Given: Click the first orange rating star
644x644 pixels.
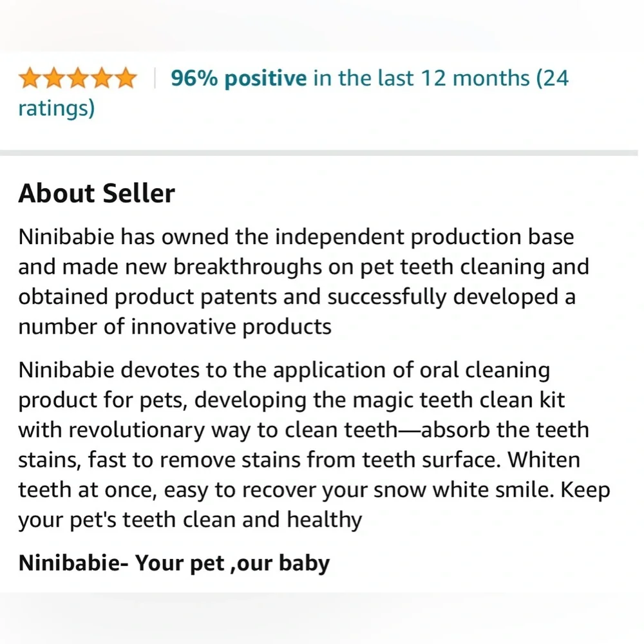Looking at the screenshot, I should (x=30, y=78).
